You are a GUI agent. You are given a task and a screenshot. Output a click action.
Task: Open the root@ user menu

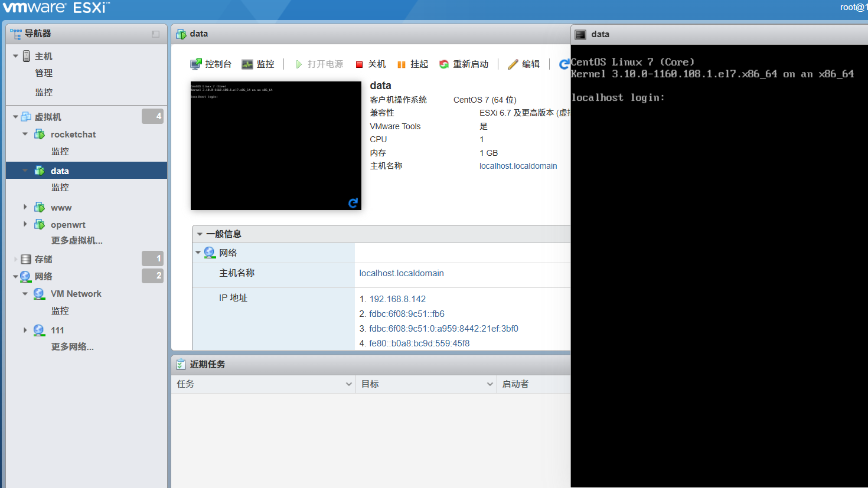pyautogui.click(x=854, y=7)
